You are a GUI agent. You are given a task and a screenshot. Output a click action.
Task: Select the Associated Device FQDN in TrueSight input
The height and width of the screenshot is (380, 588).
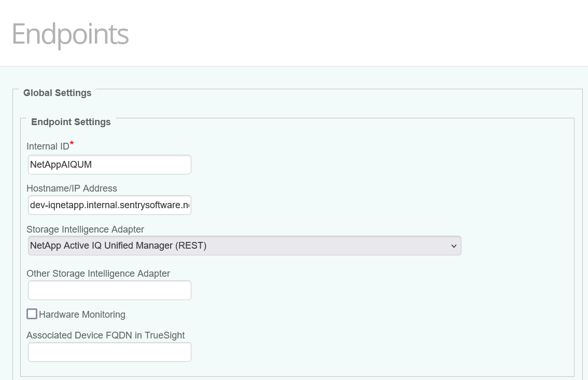[109, 351]
